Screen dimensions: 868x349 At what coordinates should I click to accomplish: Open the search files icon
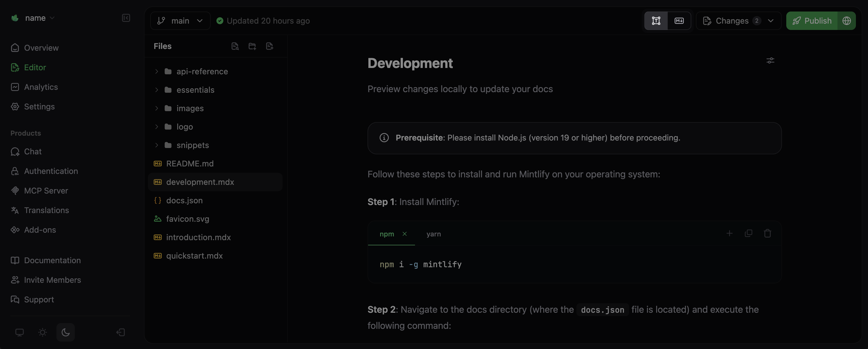pos(235,46)
